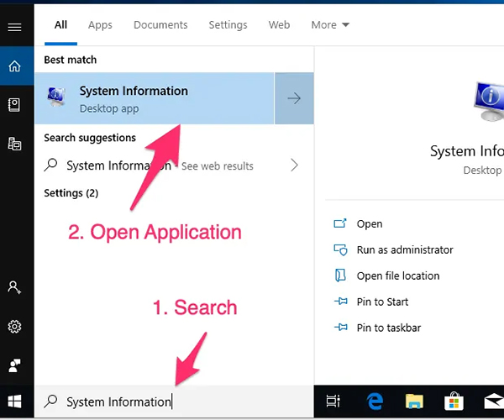Open the hamburger menu in search sidebar

click(14, 28)
